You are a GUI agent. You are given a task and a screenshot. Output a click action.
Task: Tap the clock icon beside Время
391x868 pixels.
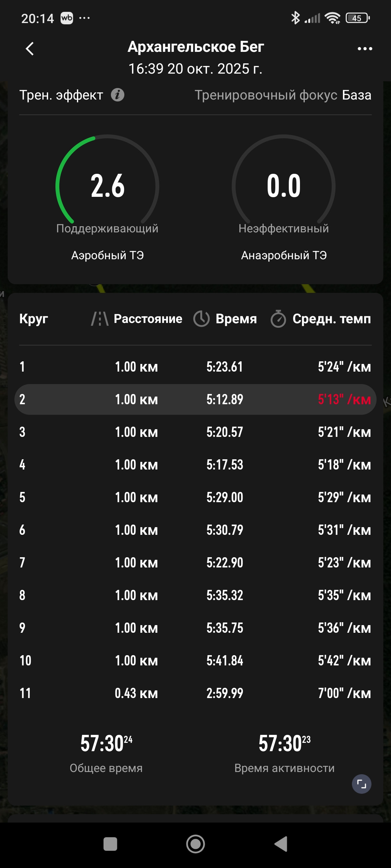pyautogui.click(x=201, y=319)
